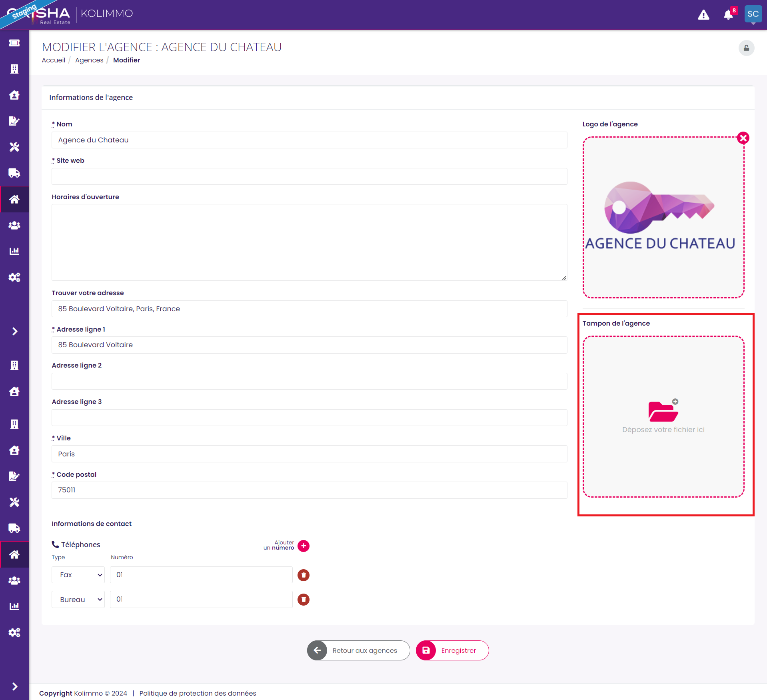Delete the Fax phone number row
Image resolution: width=767 pixels, height=700 pixels.
point(304,575)
